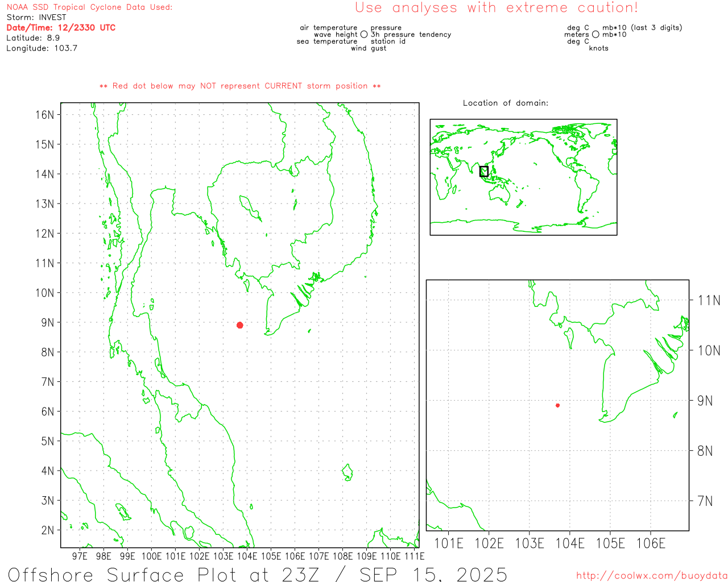
Task: Click 'NOAA SSD Tropical Cyclone Data Used:' heading
Action: pyautogui.click(x=89, y=7)
